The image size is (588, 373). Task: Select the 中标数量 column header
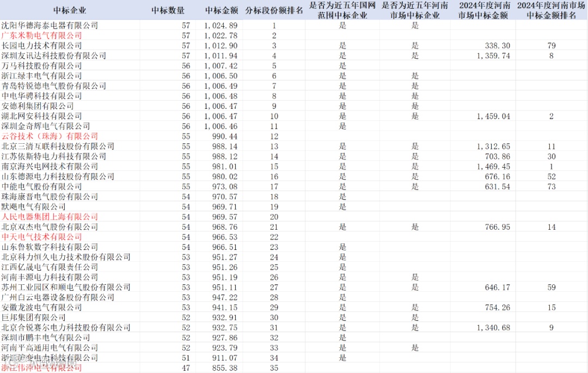[x=168, y=10]
